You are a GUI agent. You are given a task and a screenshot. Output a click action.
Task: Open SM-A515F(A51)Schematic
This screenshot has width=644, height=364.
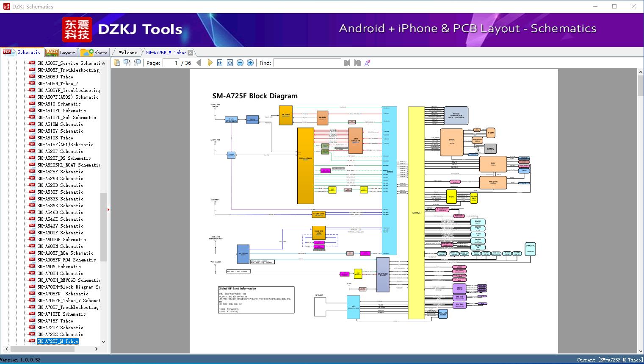pos(65,144)
